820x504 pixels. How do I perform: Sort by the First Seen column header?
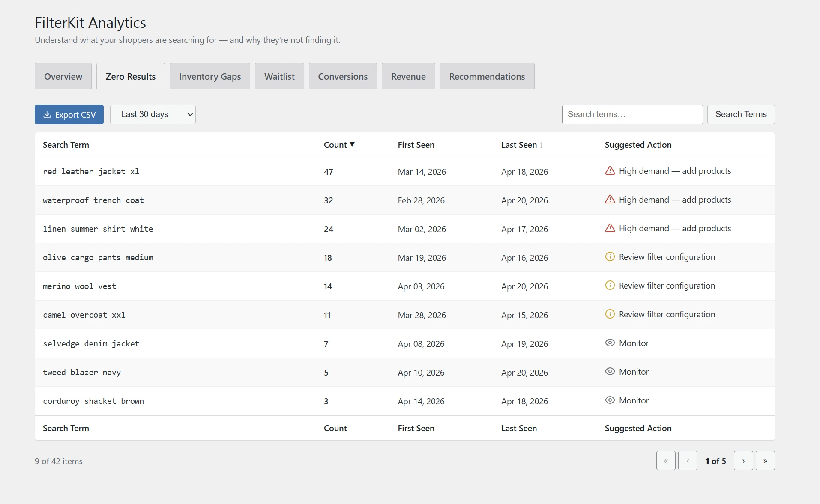coord(416,145)
